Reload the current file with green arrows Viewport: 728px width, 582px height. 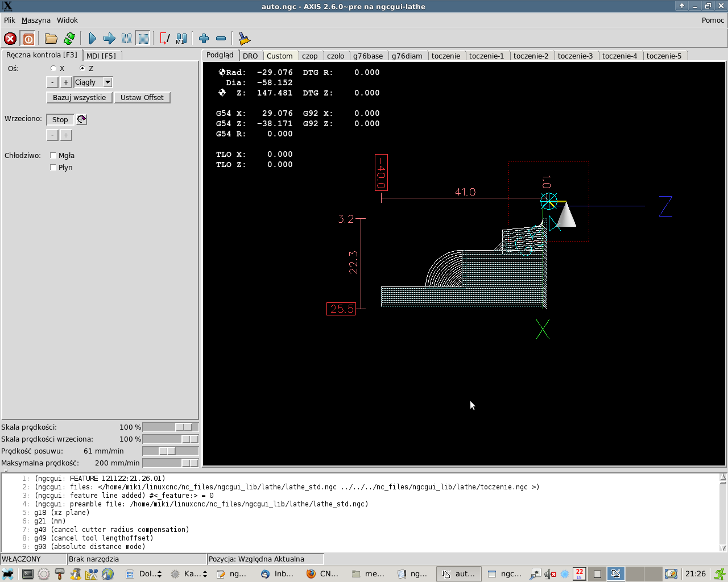69,39
